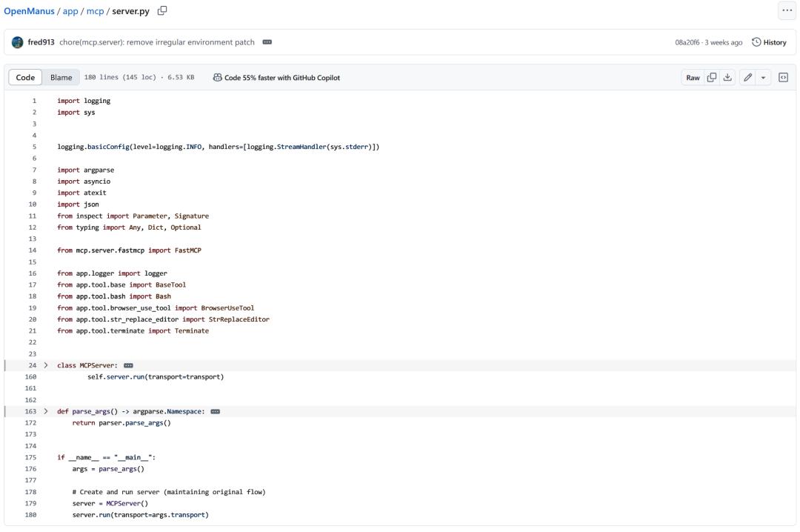Image resolution: width=800 pixels, height=532 pixels.
Task: Switch to the Code tab
Action: [x=25, y=78]
